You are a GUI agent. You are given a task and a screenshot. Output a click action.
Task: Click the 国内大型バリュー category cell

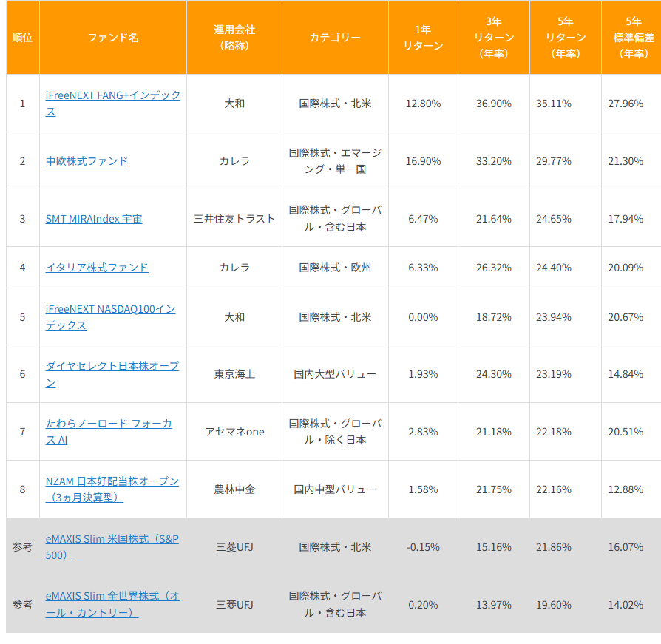(335, 374)
